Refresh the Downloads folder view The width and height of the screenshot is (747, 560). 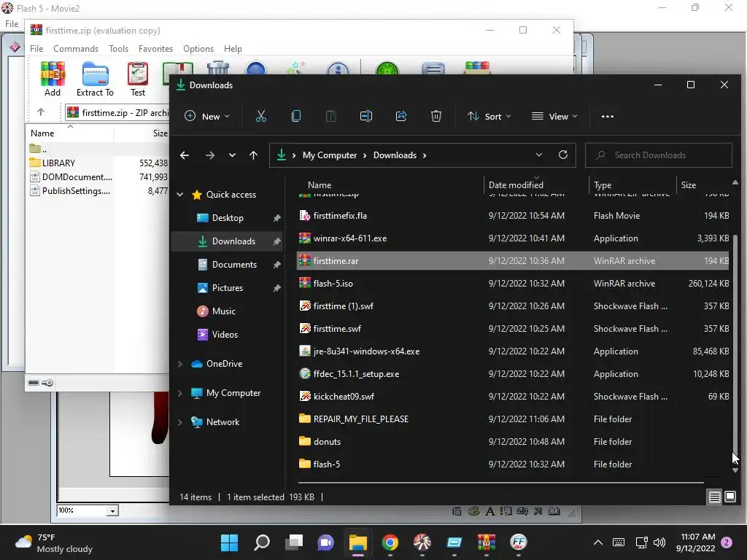point(563,155)
